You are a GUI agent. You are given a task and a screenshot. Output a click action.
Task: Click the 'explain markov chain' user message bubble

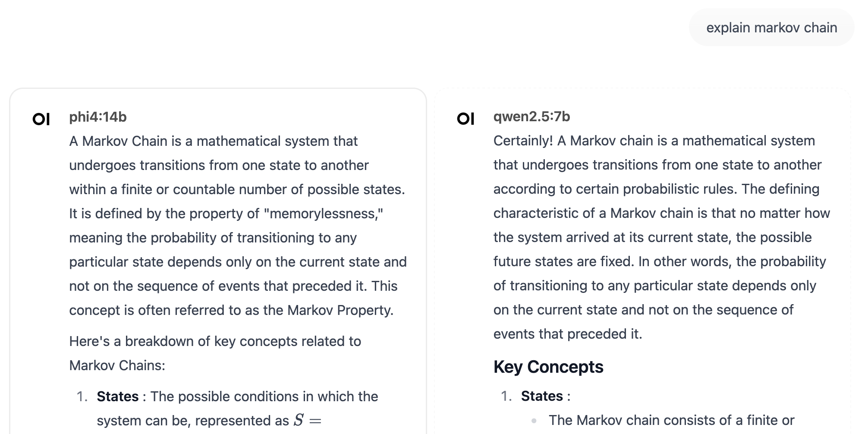click(771, 28)
